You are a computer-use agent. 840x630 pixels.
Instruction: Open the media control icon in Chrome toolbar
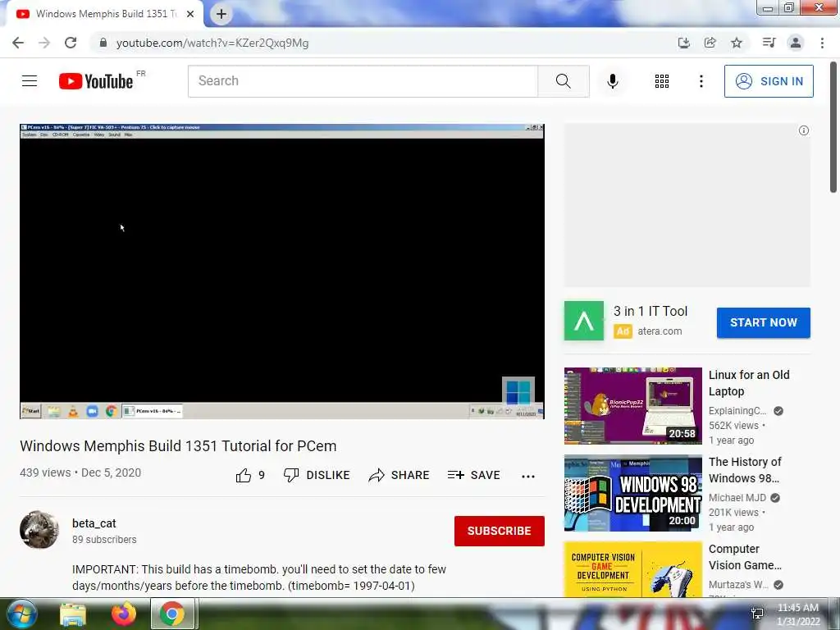point(769,43)
